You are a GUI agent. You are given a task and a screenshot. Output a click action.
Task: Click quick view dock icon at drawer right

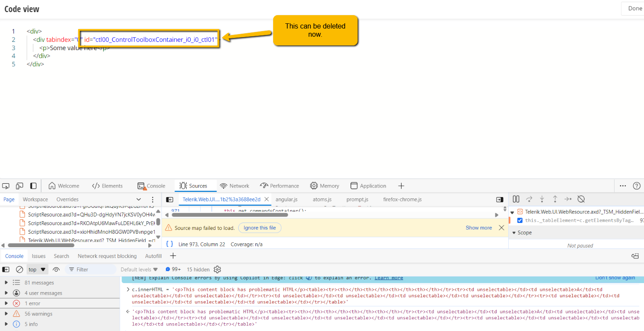635,256
